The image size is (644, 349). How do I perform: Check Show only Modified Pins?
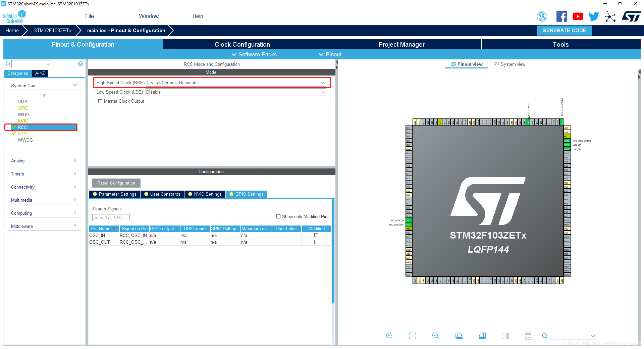278,216
